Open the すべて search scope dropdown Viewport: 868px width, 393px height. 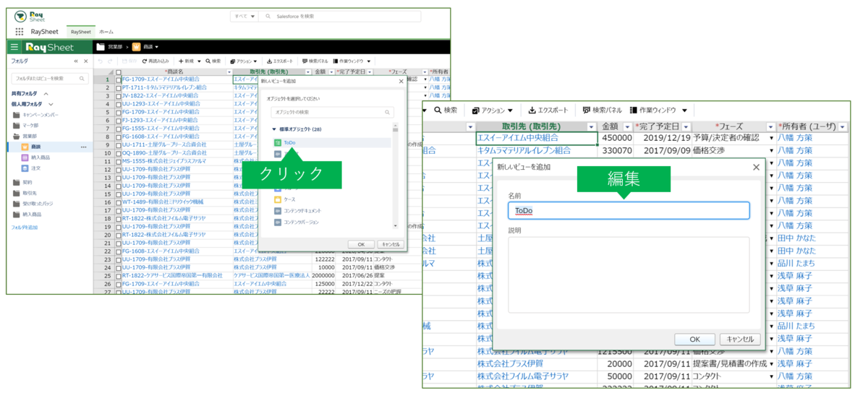tap(244, 16)
